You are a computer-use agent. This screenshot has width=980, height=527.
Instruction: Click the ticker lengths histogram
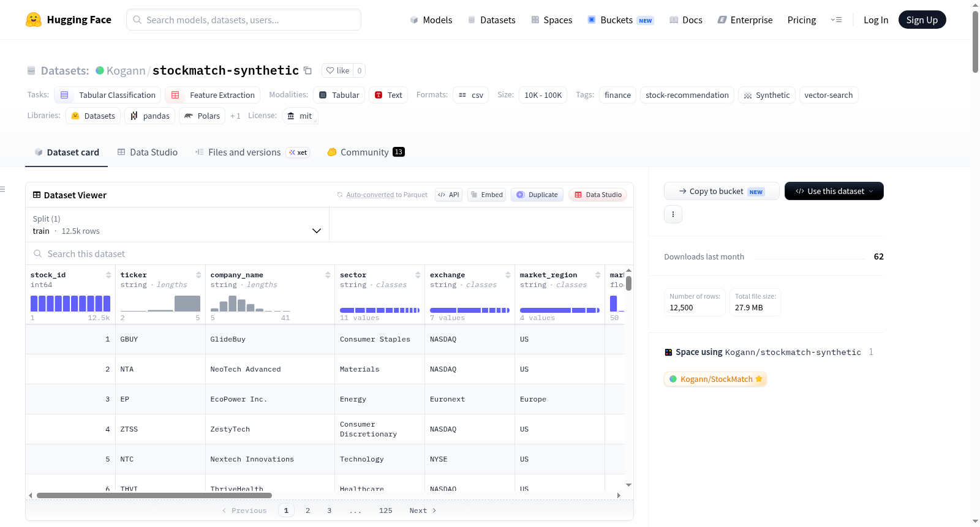click(160, 304)
